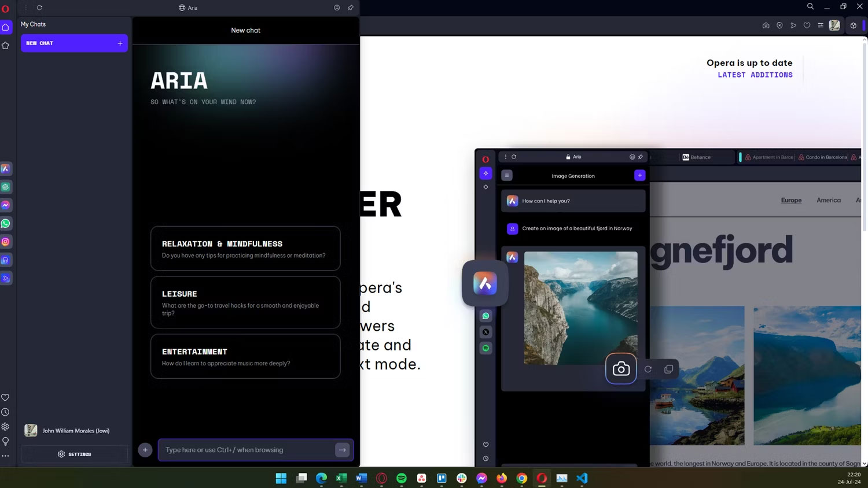Launch WhatsApp from the sidebar
The height and width of the screenshot is (488, 868).
pyautogui.click(x=6, y=223)
